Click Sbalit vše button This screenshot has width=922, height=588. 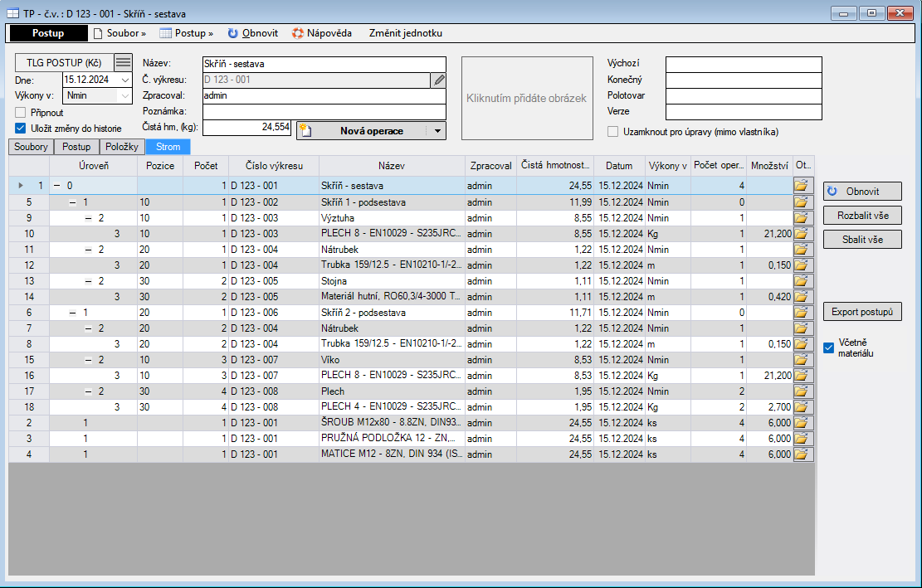pyautogui.click(x=862, y=240)
